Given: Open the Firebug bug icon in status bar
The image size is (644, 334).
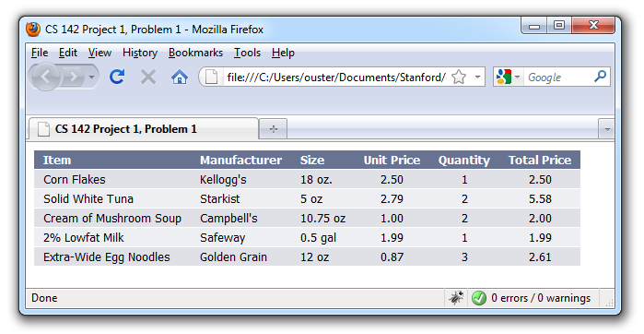Looking at the screenshot, I should 456,298.
